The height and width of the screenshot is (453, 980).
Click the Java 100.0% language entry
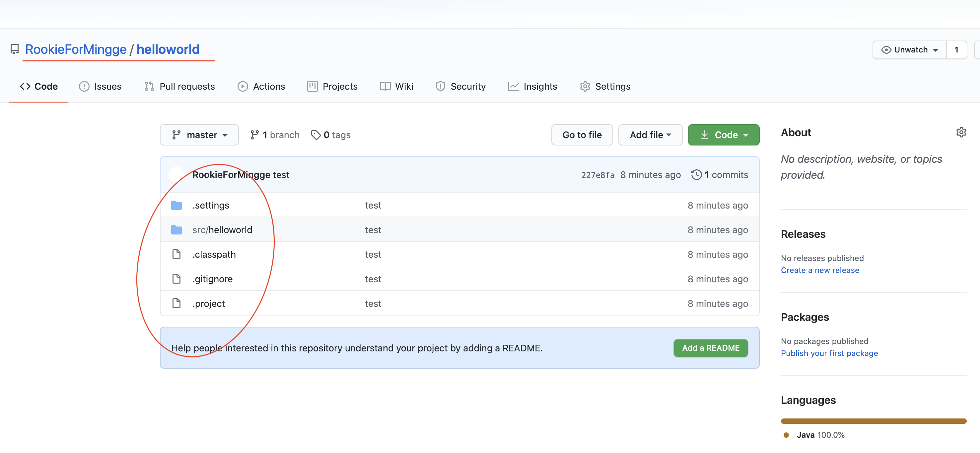tap(814, 435)
